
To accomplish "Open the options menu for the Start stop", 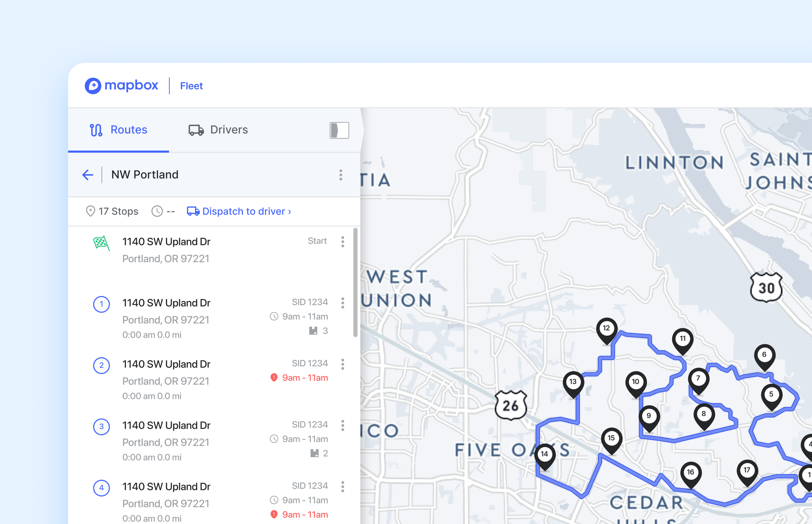I will [342, 242].
